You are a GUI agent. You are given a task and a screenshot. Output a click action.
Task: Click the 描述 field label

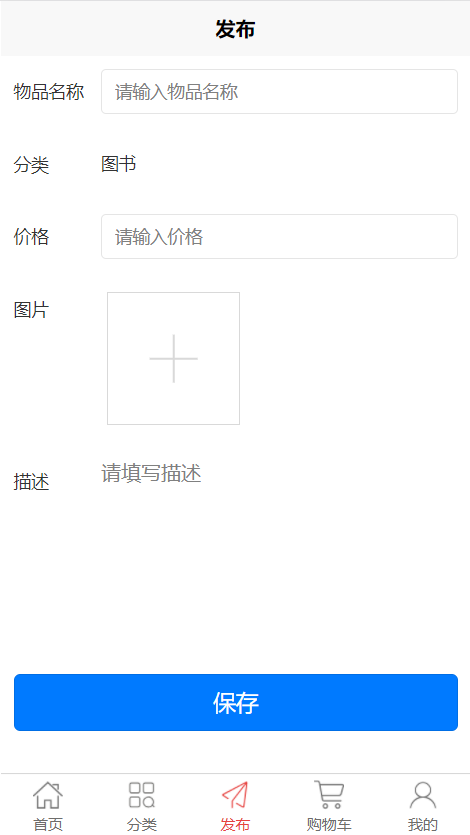pos(31,482)
